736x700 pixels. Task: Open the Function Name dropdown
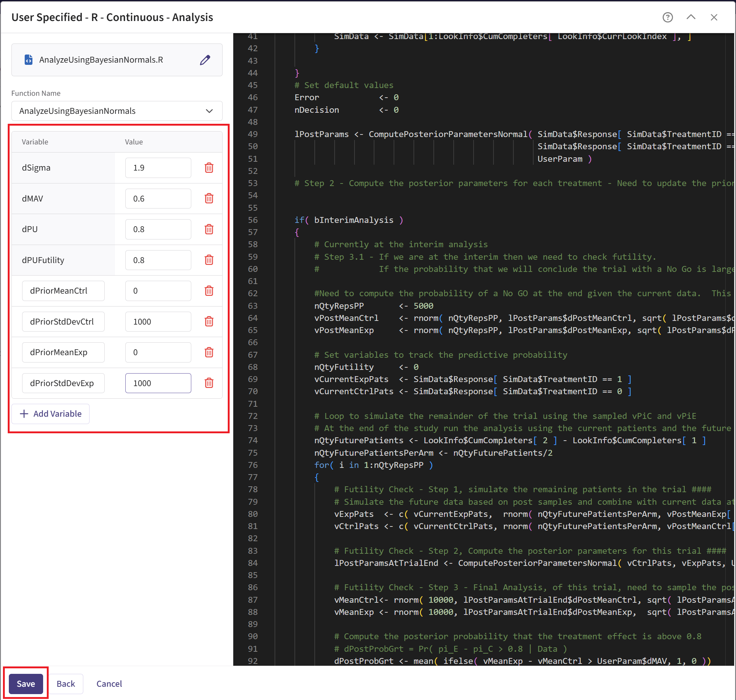pyautogui.click(x=117, y=111)
